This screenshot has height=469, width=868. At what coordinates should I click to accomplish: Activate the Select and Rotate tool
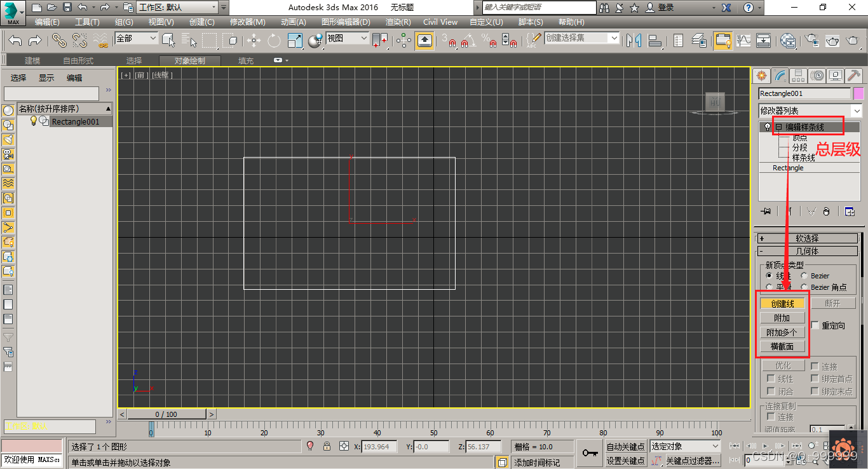coord(274,41)
